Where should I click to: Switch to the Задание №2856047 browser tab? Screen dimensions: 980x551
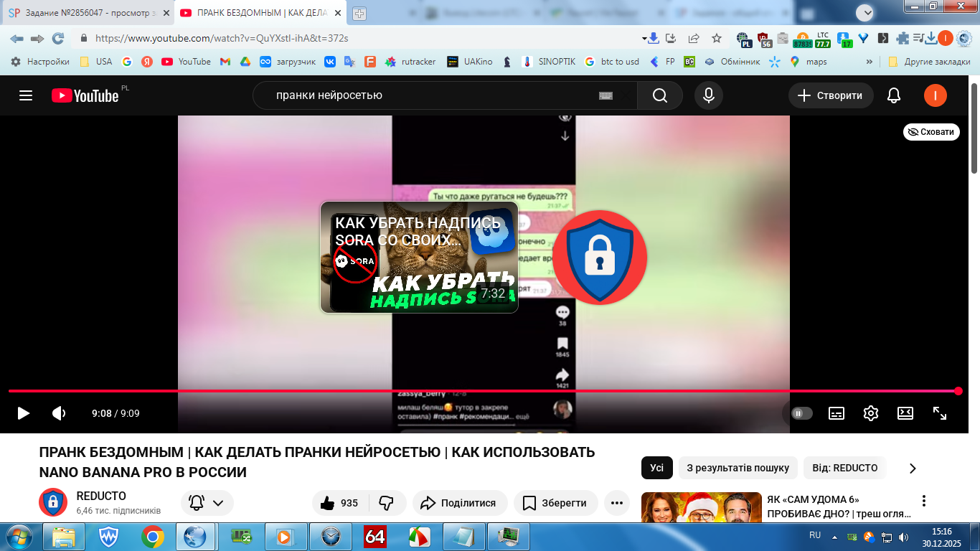88,13
